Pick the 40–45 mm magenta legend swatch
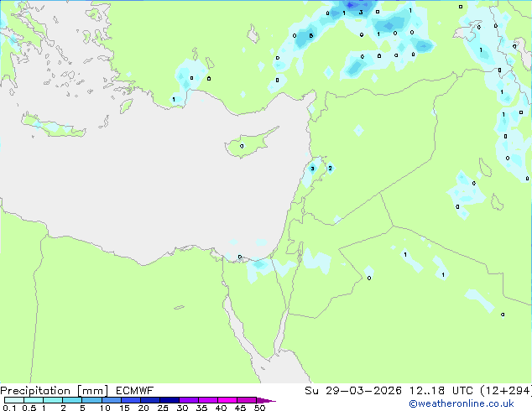This screenshot has width=532, height=411. pyautogui.click(x=227, y=400)
